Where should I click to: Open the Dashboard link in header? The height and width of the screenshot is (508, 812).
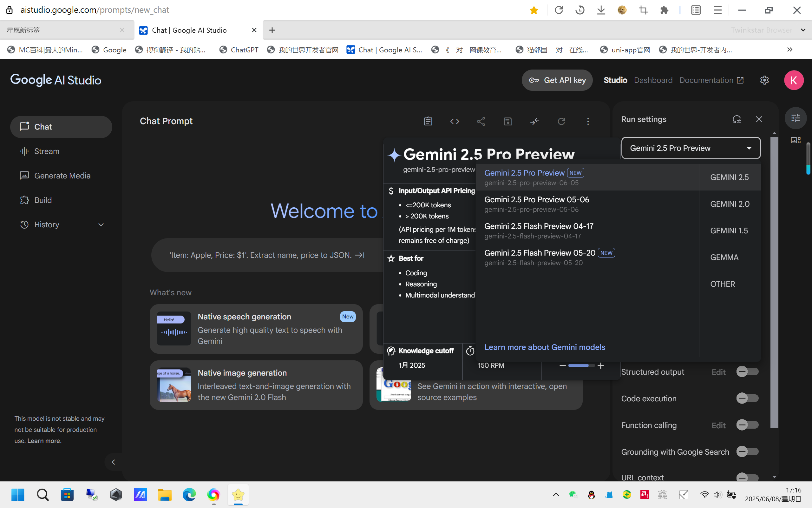click(x=653, y=80)
